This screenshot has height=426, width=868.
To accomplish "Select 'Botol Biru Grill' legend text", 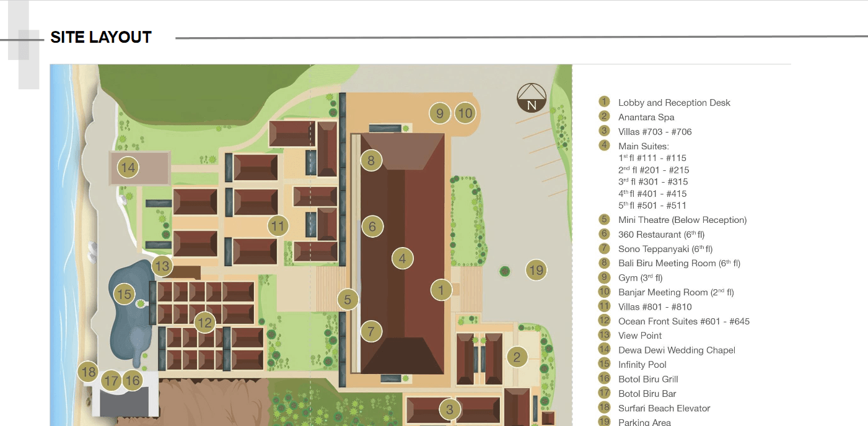I will (648, 379).
